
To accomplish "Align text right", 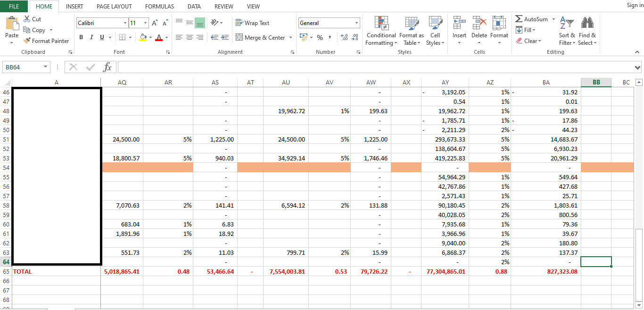I will [x=200, y=37].
